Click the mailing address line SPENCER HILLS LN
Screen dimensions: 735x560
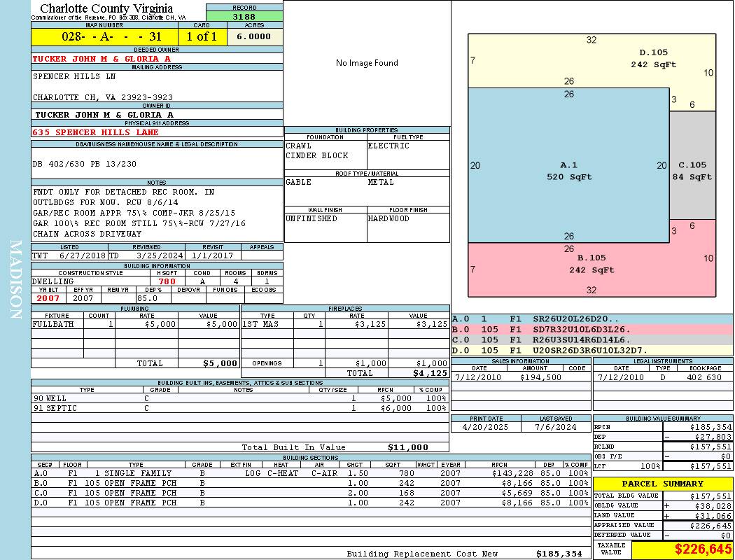pos(74,76)
